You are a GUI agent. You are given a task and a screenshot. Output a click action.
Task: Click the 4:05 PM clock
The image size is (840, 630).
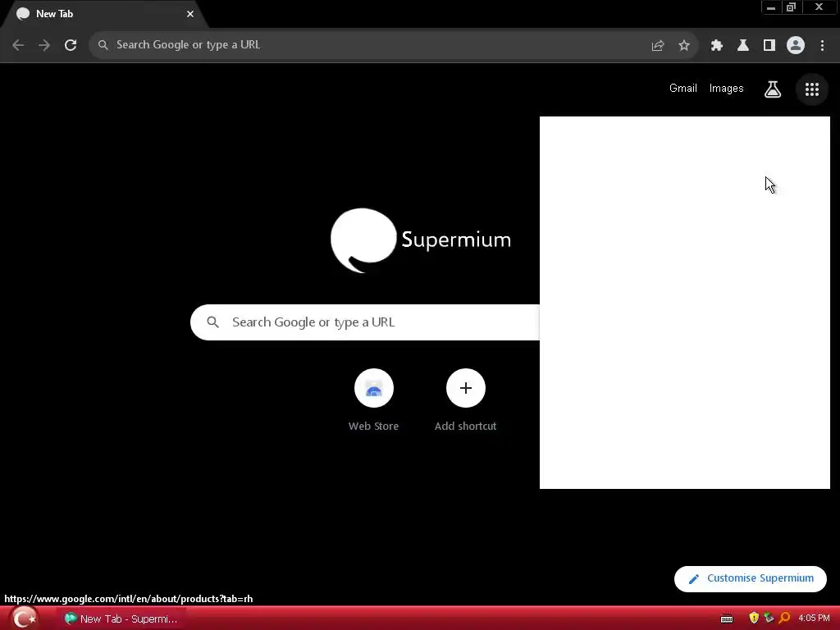click(x=814, y=619)
